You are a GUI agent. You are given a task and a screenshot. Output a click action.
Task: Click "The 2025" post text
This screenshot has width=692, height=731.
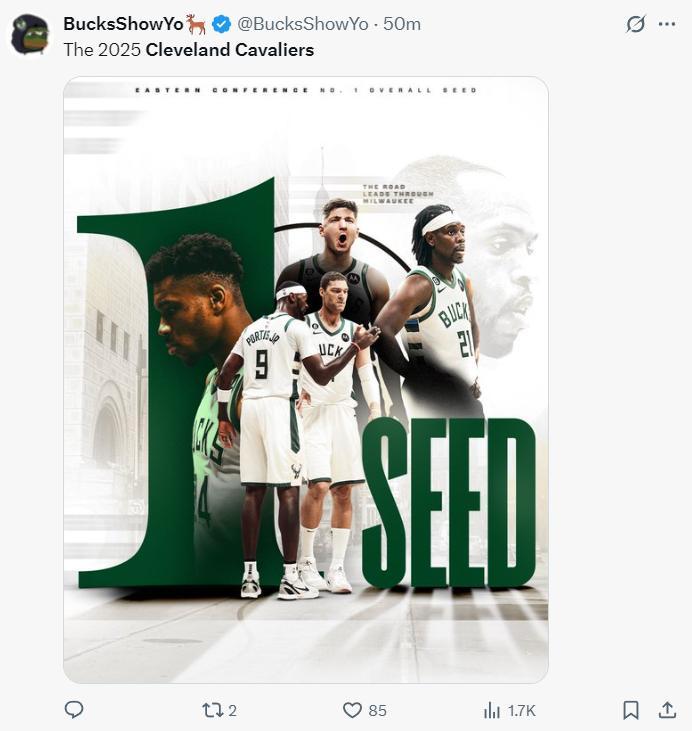click(102, 49)
